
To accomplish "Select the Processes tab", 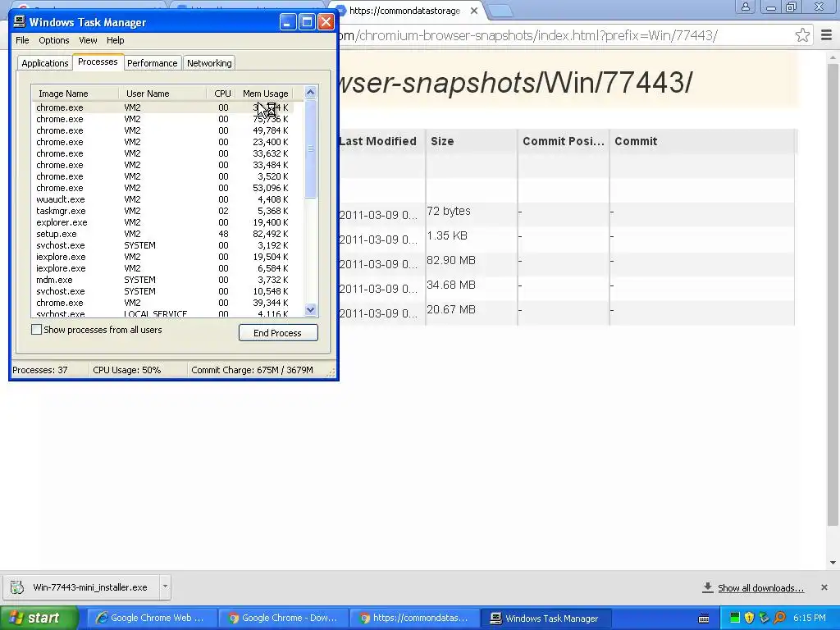I will [x=98, y=62].
